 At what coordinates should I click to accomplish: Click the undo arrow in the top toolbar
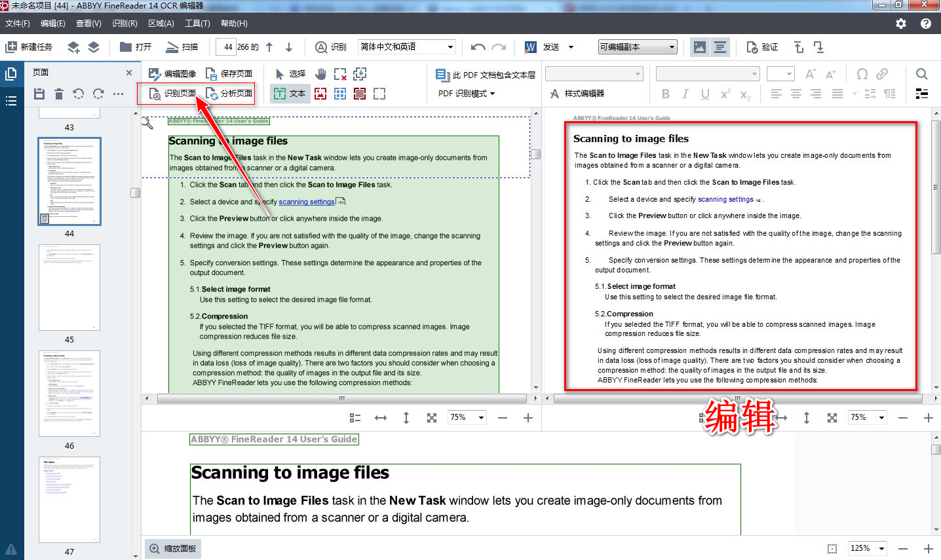pyautogui.click(x=478, y=47)
